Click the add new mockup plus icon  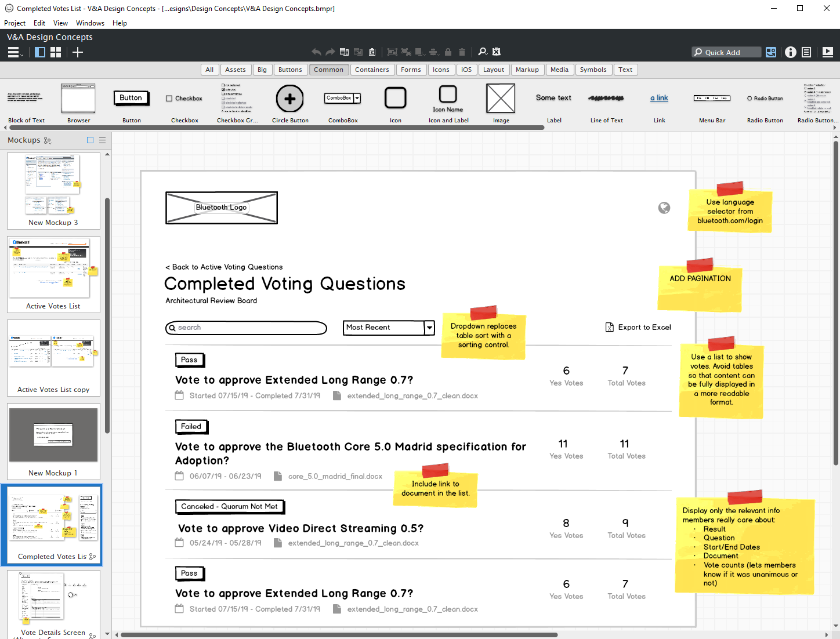pos(78,52)
